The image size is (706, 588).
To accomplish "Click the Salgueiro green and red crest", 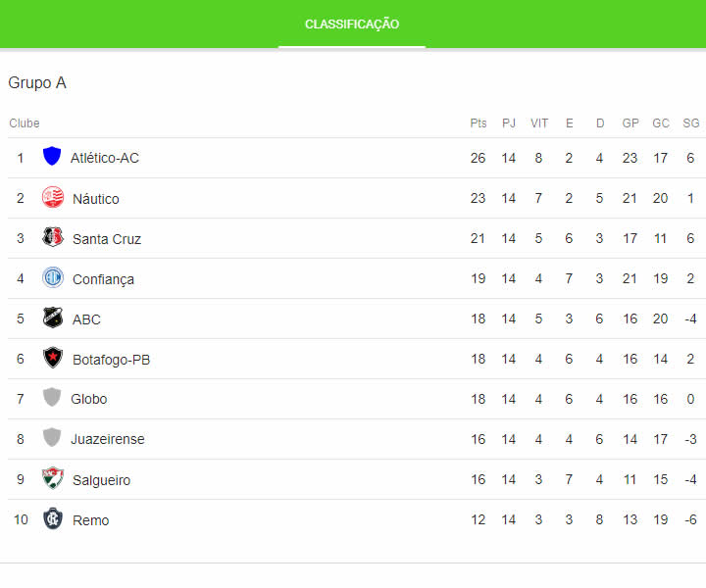I will 53,479.
